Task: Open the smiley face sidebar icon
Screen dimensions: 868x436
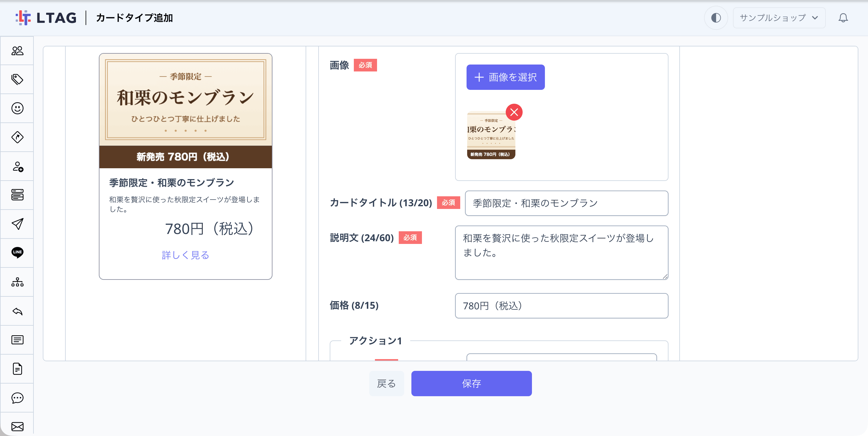Action: click(x=17, y=108)
